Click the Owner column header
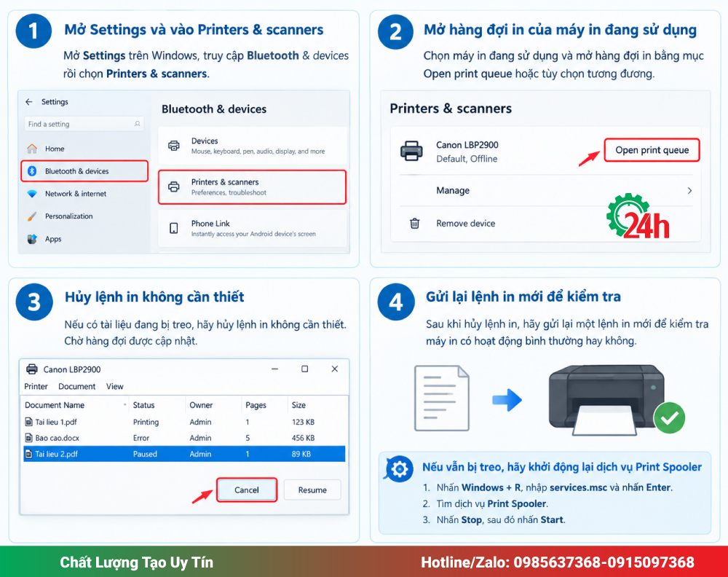 [x=201, y=405]
